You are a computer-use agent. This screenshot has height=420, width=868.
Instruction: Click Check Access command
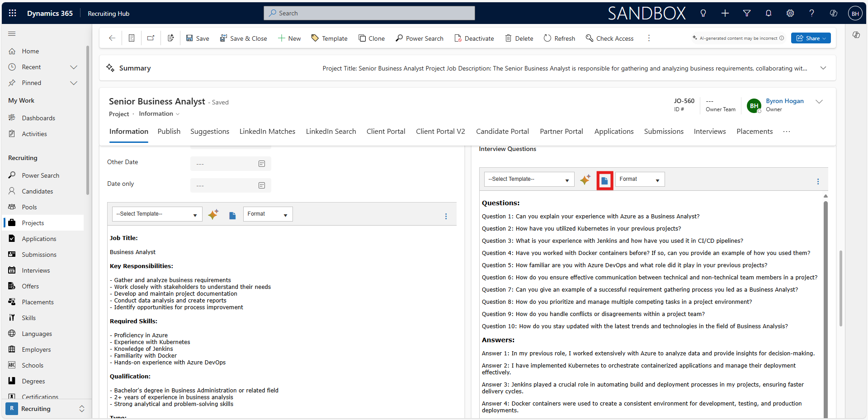609,38
